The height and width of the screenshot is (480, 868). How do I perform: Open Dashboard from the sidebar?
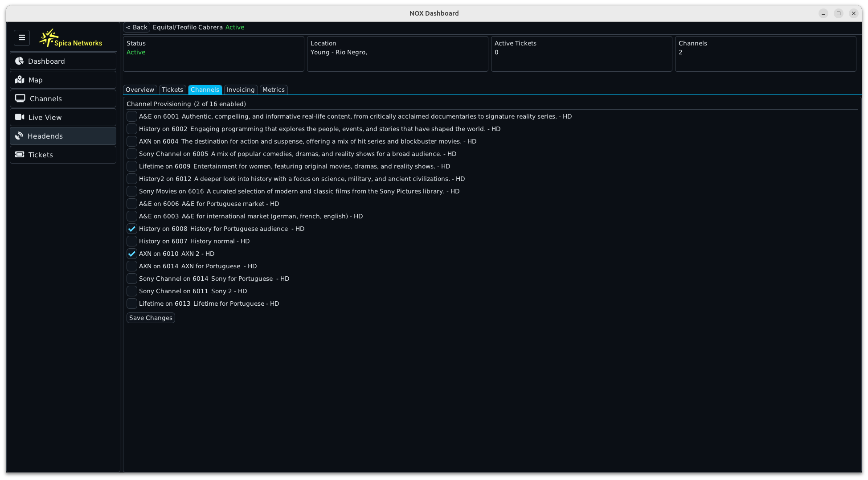(63, 61)
